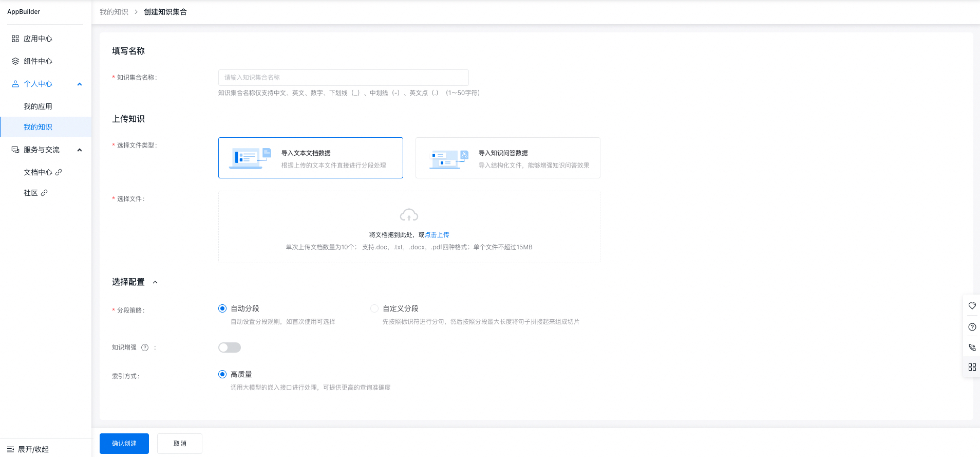Collapse the 个人中心 menu chevron

(80, 84)
